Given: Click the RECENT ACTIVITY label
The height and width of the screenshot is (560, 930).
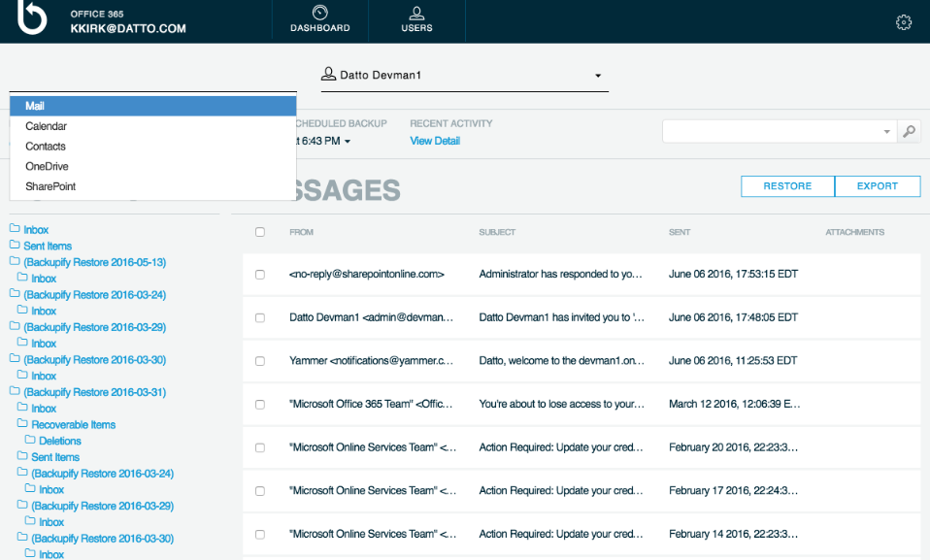Looking at the screenshot, I should (x=451, y=123).
